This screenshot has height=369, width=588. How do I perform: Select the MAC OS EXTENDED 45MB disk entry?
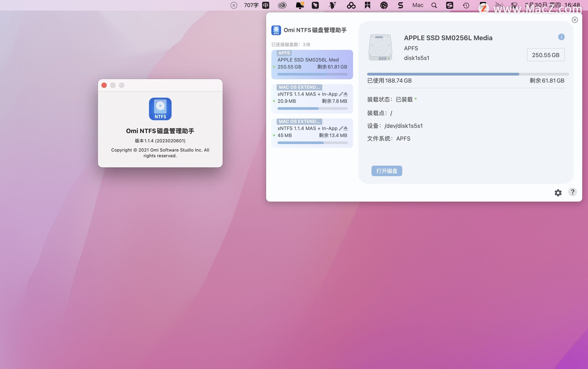point(312,132)
